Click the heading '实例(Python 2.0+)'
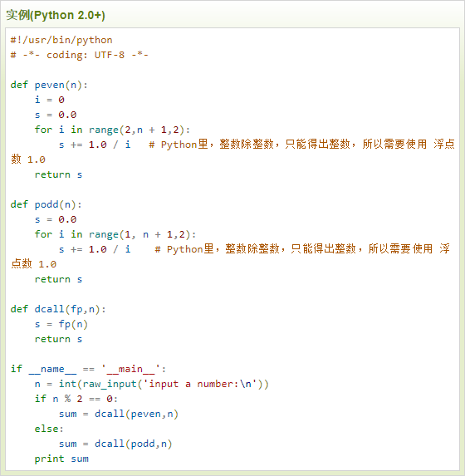Viewport: 465px width, 476px height. pos(56,15)
